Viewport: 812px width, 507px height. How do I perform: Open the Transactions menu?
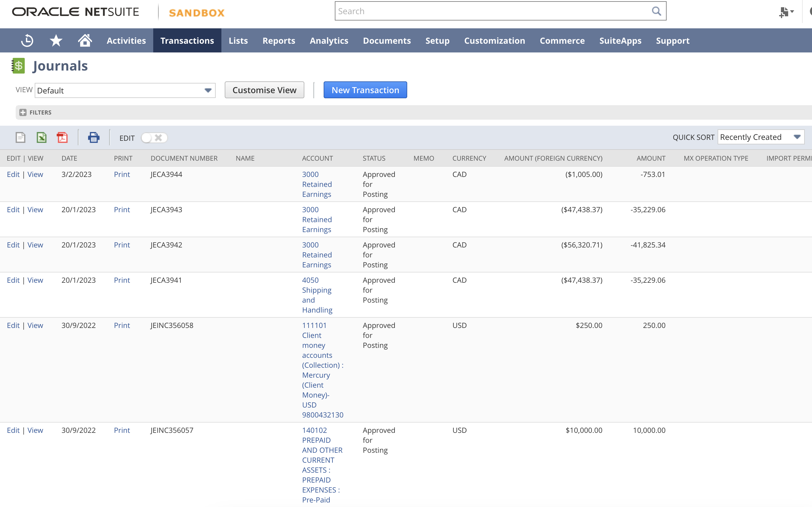(187, 40)
